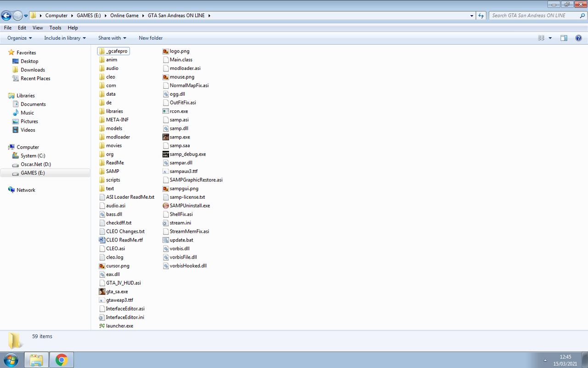This screenshot has width=588, height=368.
Task: Select the file named ASI Loader ReadMe.txt
Action: (x=127, y=197)
